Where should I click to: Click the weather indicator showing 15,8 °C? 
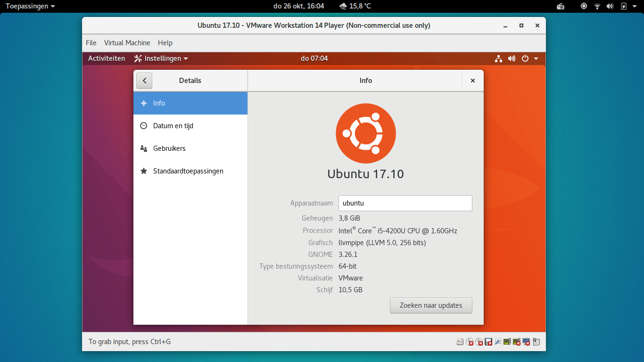[355, 6]
